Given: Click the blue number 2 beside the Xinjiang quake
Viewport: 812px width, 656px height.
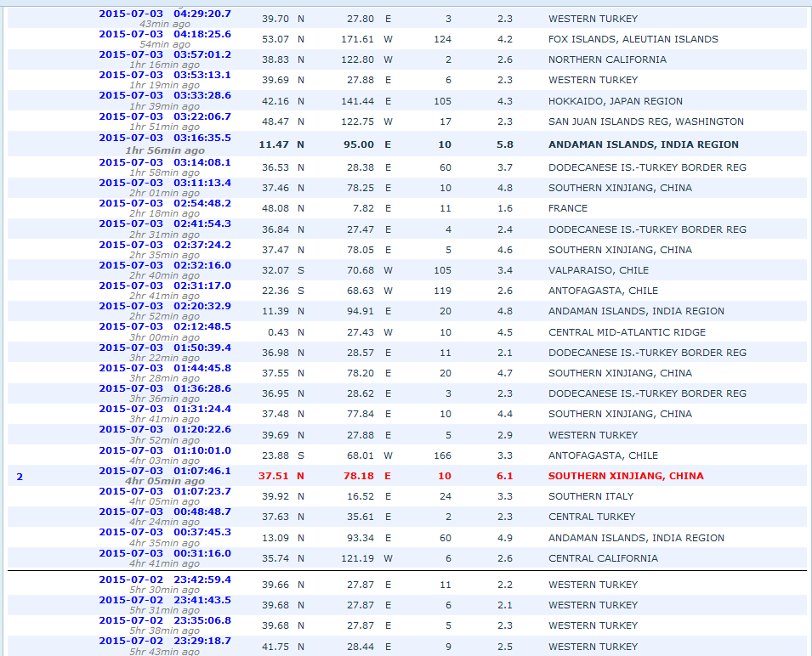Looking at the screenshot, I should (x=20, y=477).
